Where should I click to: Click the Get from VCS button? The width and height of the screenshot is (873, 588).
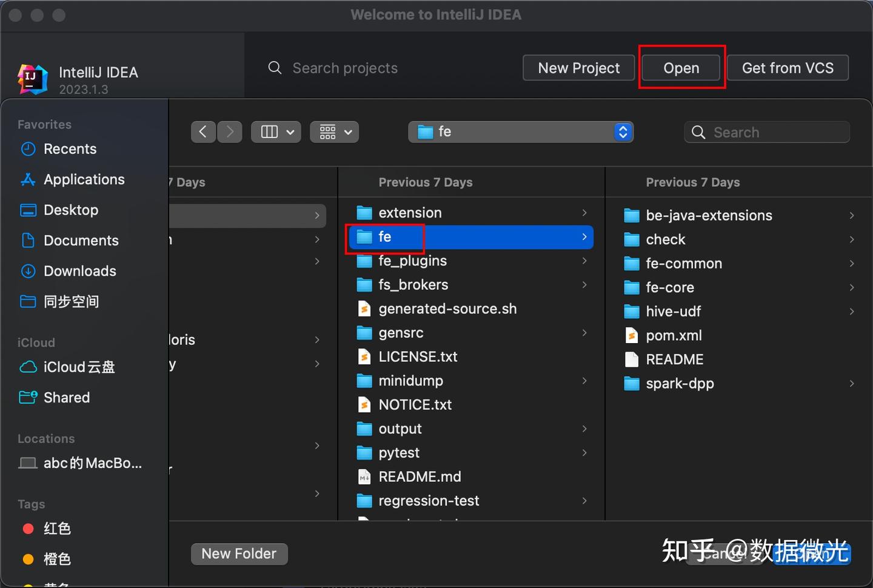pyautogui.click(x=788, y=68)
